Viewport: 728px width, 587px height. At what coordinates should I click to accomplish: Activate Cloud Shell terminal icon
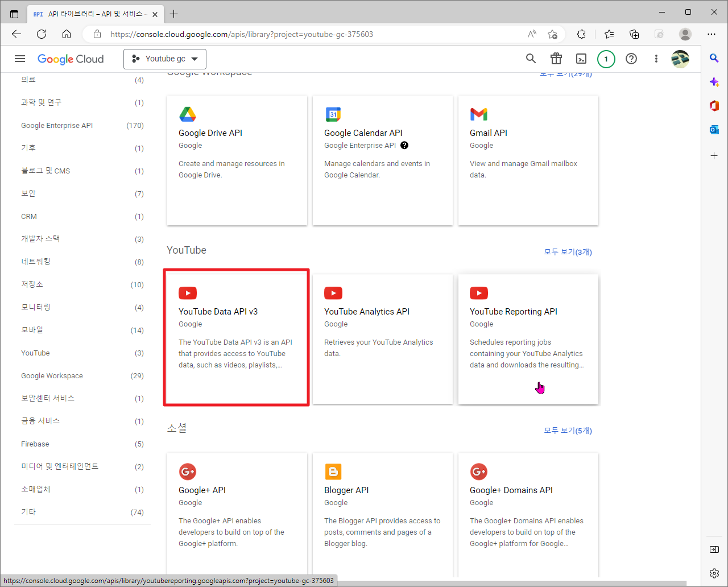pyautogui.click(x=581, y=59)
